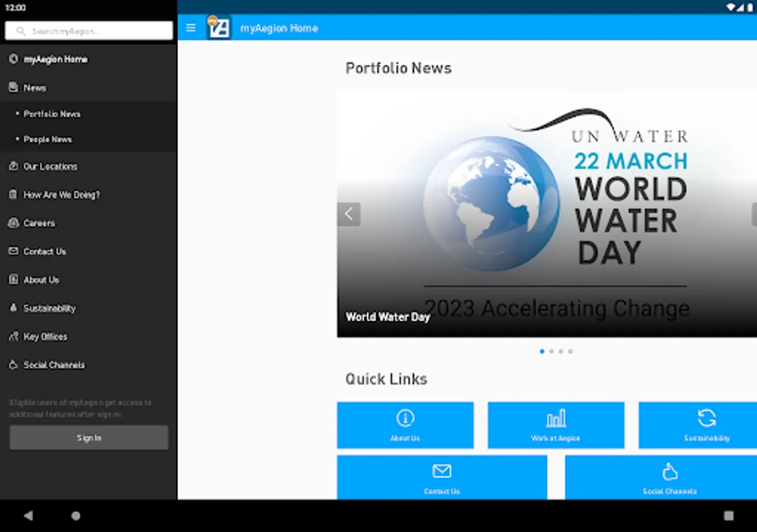Viewport: 757px width, 532px height.
Task: Open the Contact Us quick link label
Action: [442, 491]
